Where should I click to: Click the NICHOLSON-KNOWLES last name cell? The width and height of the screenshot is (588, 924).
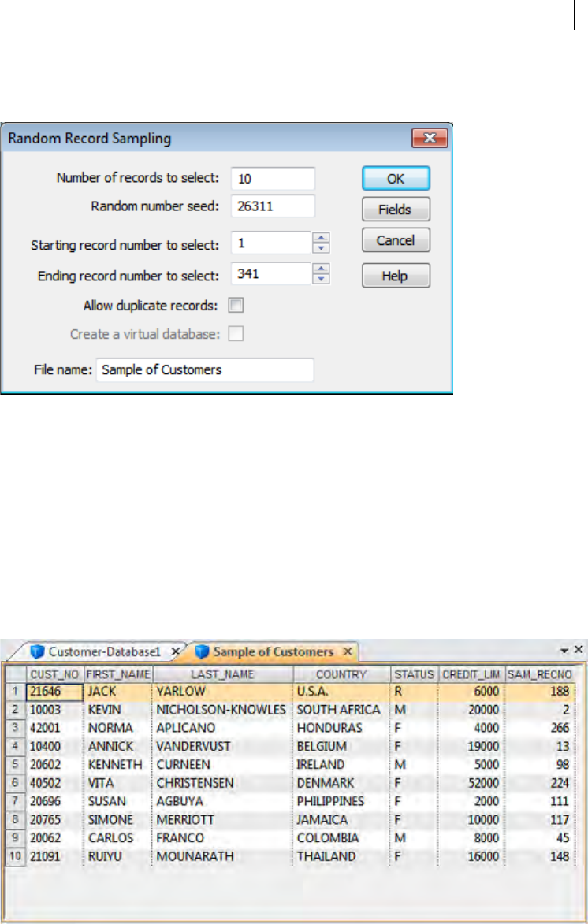point(222,710)
